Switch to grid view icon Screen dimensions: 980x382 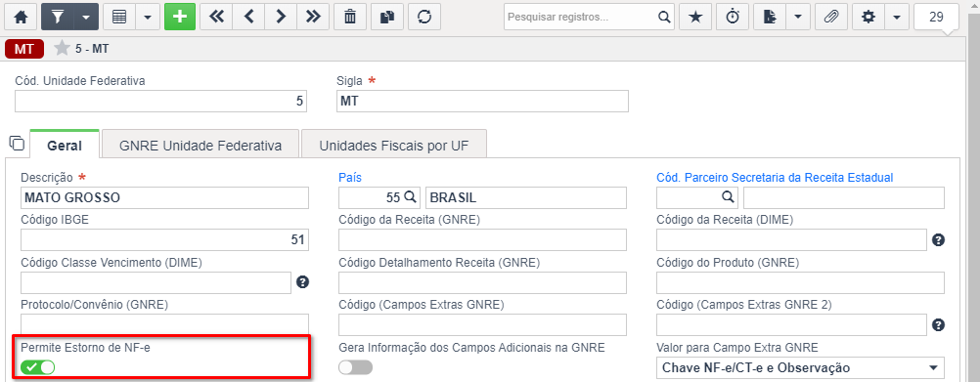[x=118, y=17]
